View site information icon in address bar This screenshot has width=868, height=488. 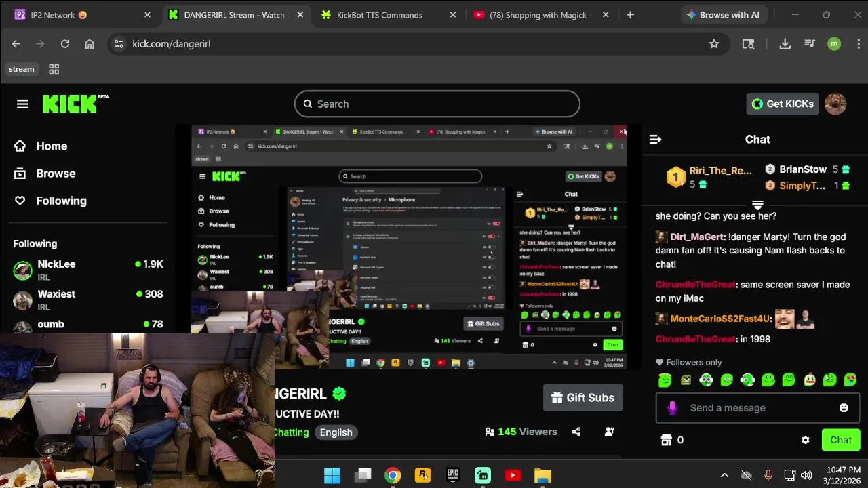(x=119, y=43)
